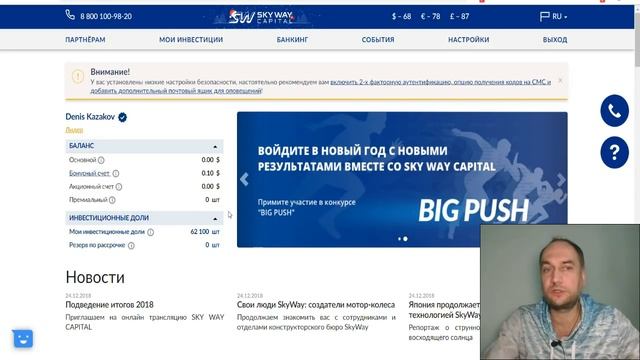Select the second banner carousel dot

(x=405, y=239)
